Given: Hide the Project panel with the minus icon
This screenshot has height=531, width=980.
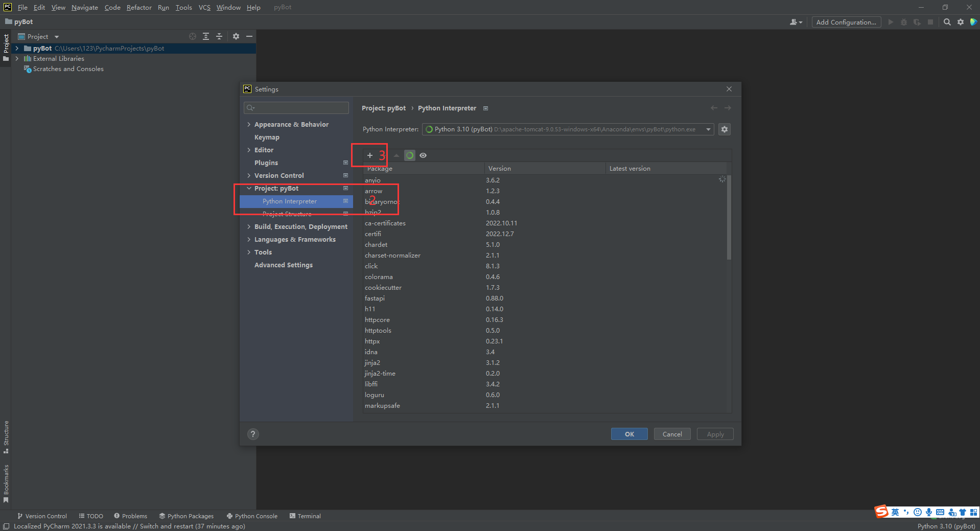Looking at the screenshot, I should coord(249,36).
